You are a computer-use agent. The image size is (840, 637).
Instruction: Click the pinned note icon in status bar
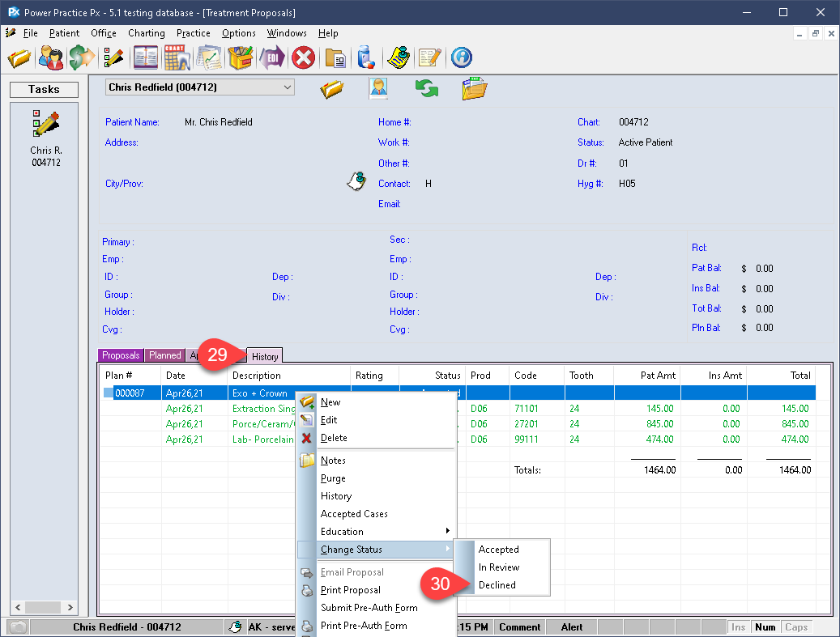coord(235,626)
